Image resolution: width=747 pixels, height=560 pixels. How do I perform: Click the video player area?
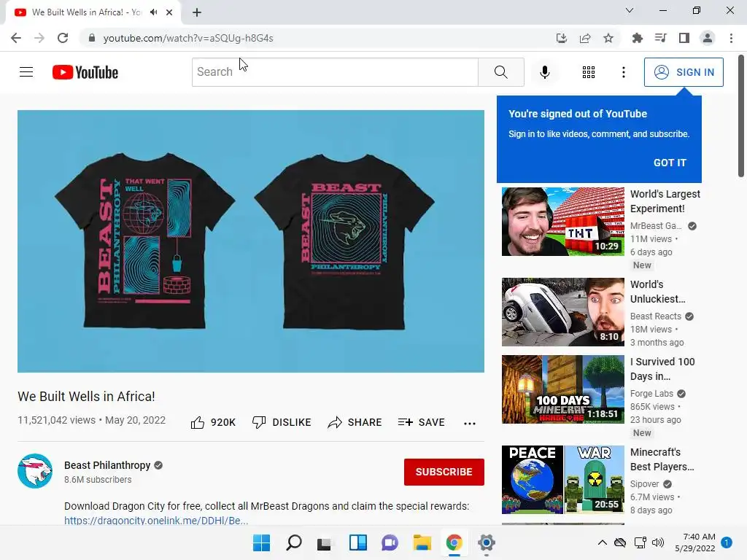coord(251,241)
